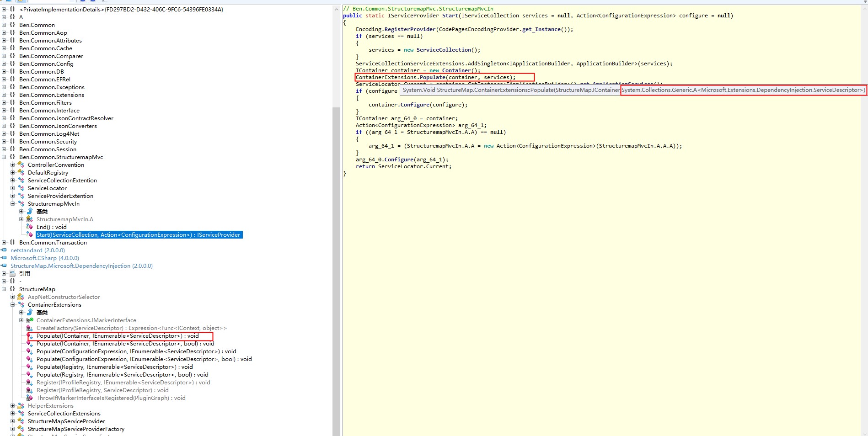The image size is (868, 436).
Task: Collapse the StructuremapMvcIn class node
Action: (13, 203)
